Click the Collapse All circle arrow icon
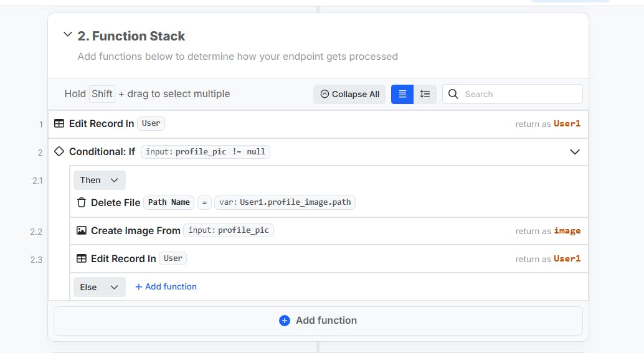 324,94
